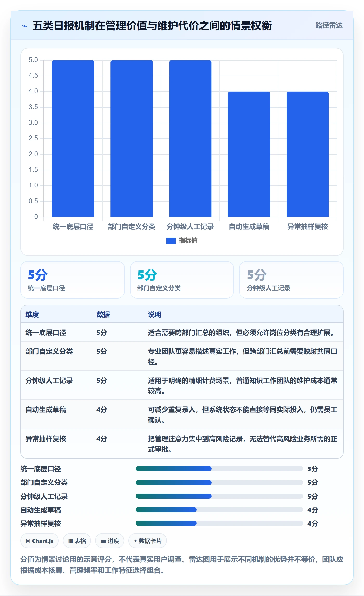Viewport: 364px width, 596px height.
Task: Click the 进度 tag chip
Action: [x=110, y=541]
